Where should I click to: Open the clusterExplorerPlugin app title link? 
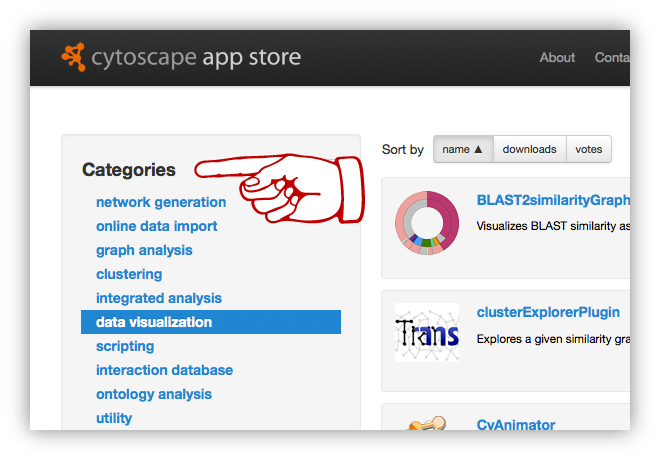[548, 312]
